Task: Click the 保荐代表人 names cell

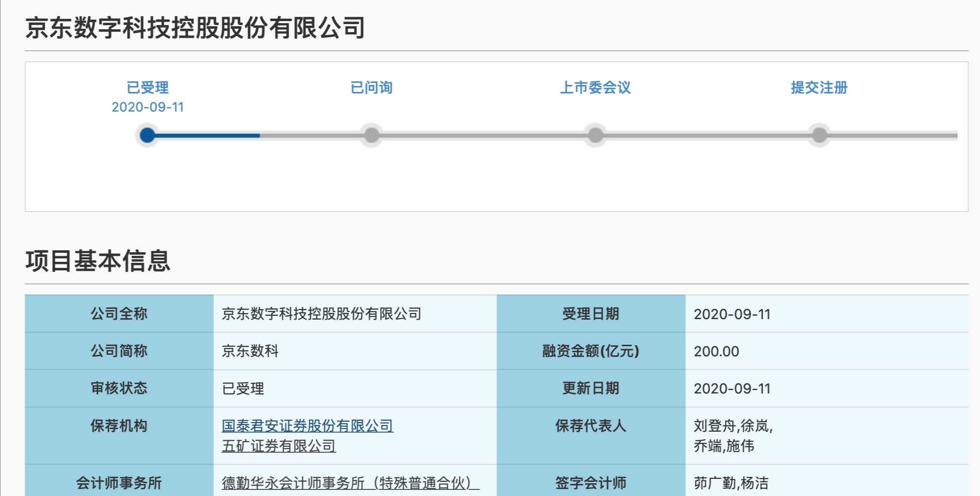Action: pos(733,436)
